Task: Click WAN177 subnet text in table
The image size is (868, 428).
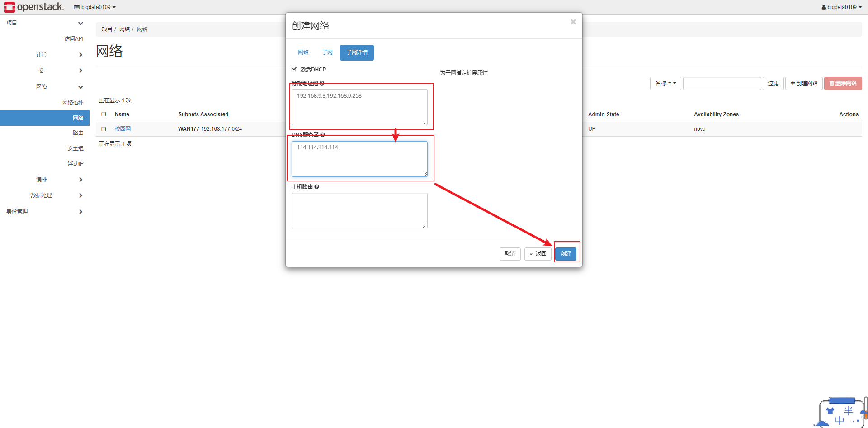Action: click(189, 129)
